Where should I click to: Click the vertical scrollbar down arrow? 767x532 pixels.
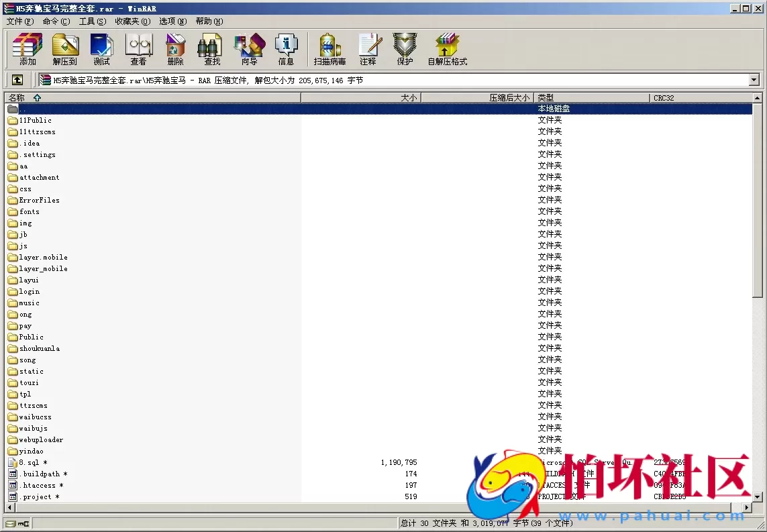[757, 497]
